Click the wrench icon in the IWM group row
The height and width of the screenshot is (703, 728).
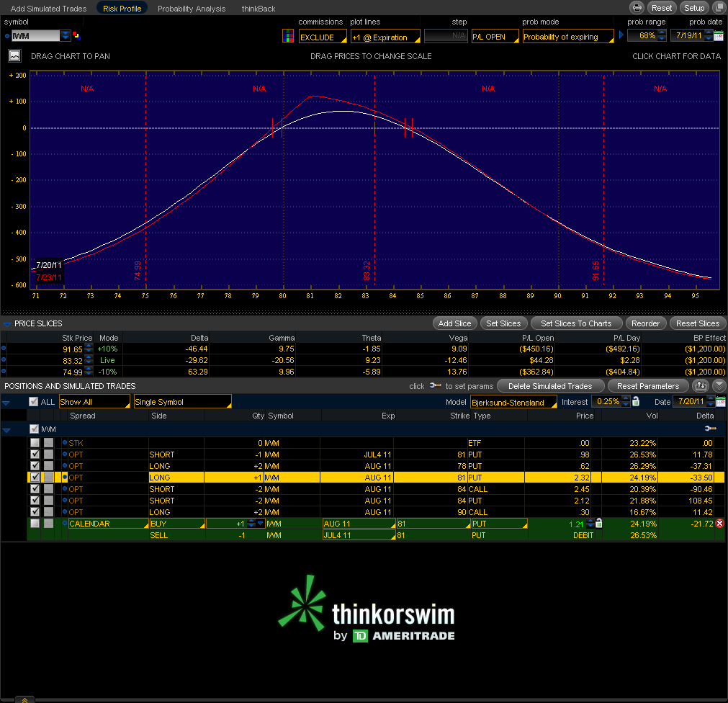[x=710, y=428]
